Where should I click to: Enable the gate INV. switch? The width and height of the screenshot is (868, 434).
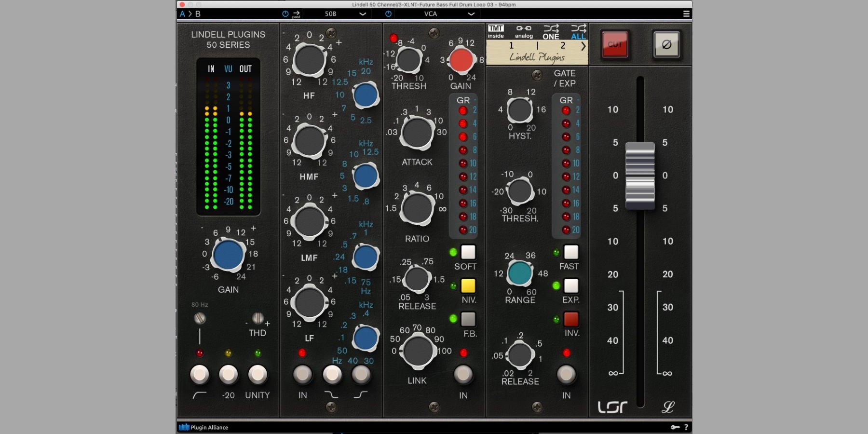click(x=571, y=319)
